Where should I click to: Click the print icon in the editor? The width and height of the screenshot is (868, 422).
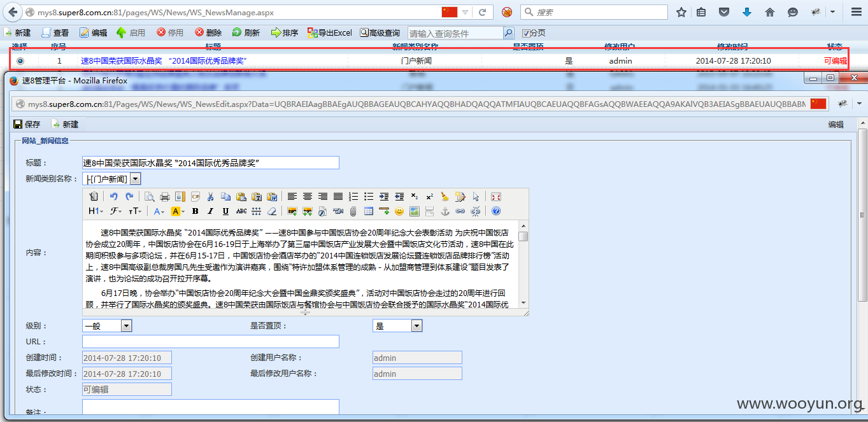click(164, 196)
